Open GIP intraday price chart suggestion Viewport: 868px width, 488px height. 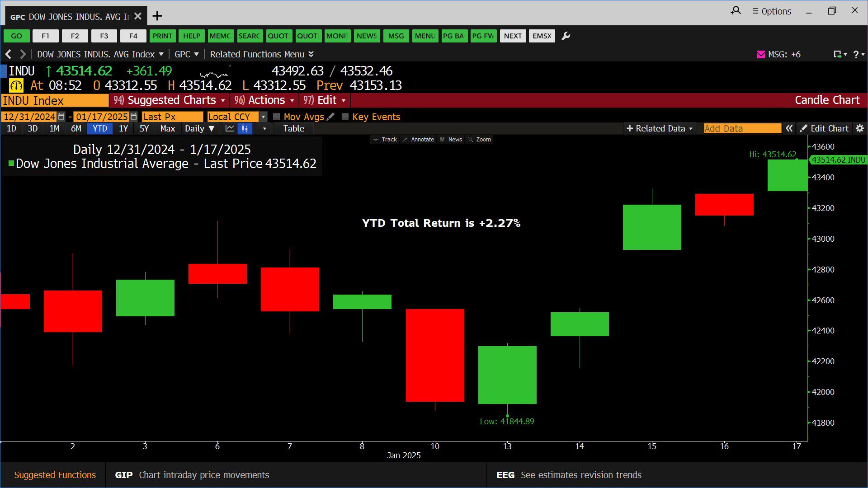(x=192, y=475)
